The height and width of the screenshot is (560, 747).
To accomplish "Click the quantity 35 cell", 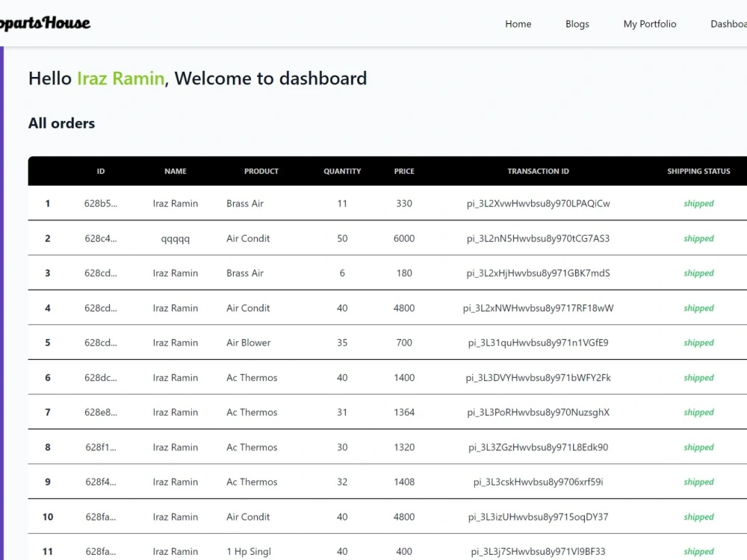I will (x=342, y=343).
